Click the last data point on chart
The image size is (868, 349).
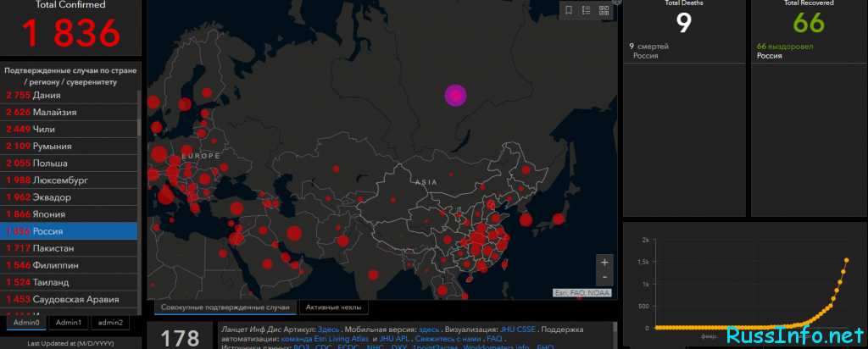point(847,260)
